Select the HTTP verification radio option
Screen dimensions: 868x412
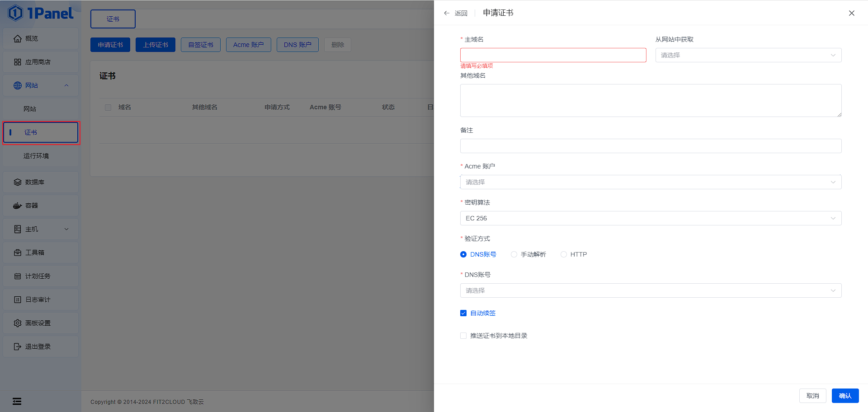(564, 254)
